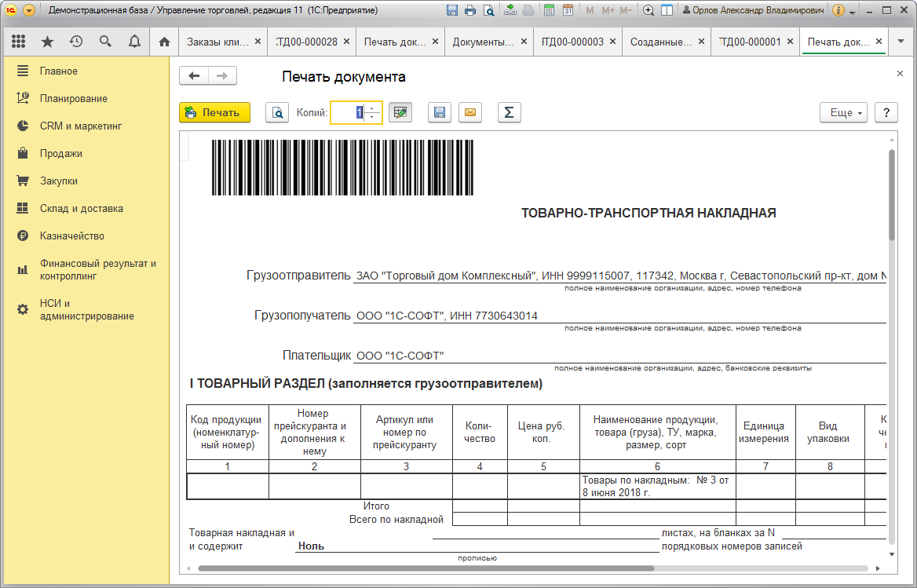Open НСИ и администрирование section

[86, 309]
